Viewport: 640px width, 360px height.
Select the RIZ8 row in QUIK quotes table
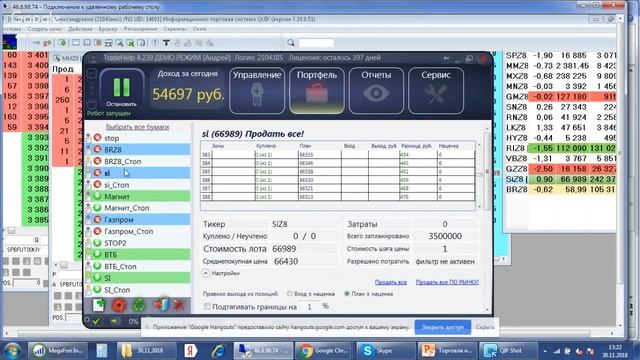coord(560,148)
